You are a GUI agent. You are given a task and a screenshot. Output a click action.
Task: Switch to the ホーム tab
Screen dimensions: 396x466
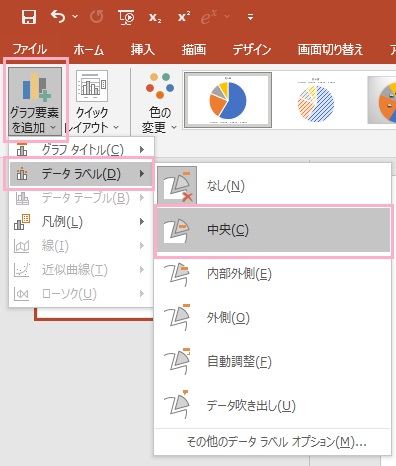click(89, 50)
